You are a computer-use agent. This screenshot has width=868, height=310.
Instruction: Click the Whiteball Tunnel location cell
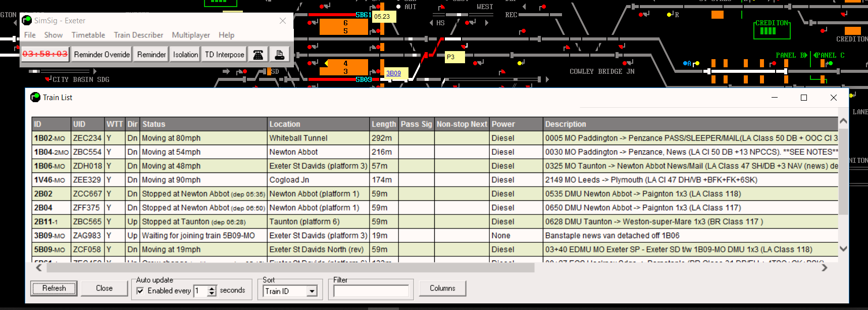point(319,138)
